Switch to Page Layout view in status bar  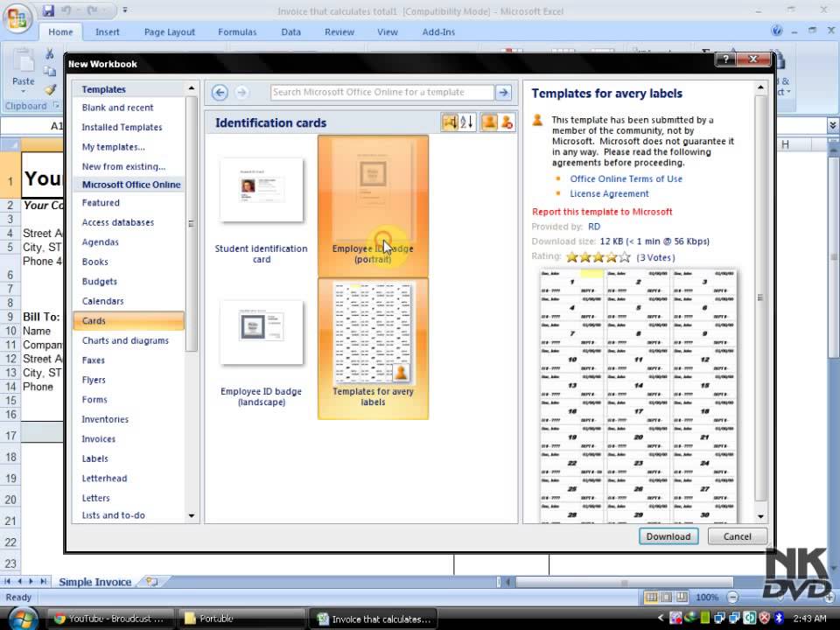pyautogui.click(x=667, y=597)
